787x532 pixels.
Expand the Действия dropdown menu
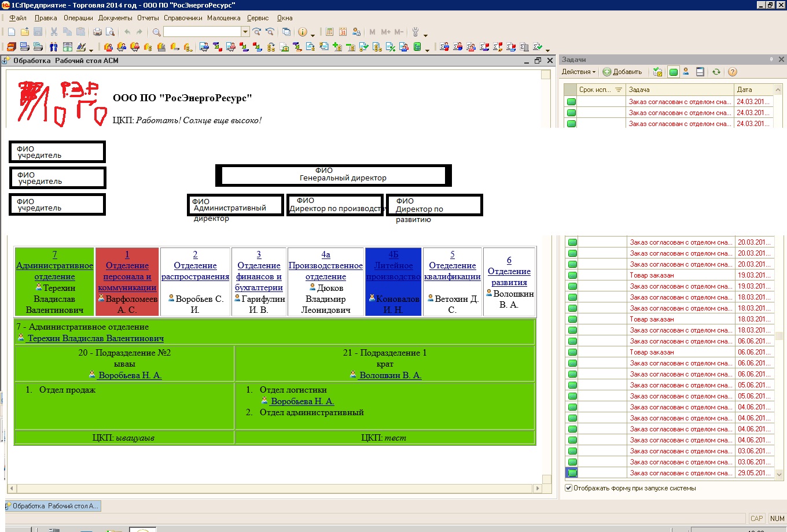click(578, 72)
